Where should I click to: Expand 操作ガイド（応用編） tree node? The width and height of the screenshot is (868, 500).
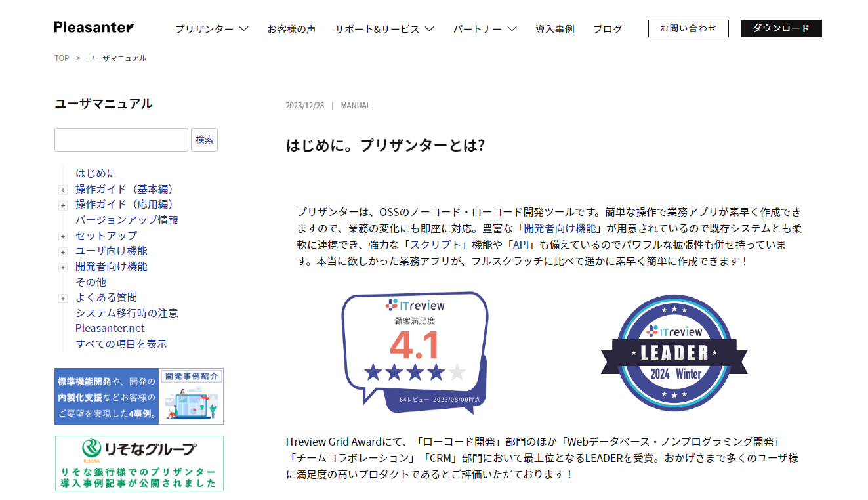[63, 205]
